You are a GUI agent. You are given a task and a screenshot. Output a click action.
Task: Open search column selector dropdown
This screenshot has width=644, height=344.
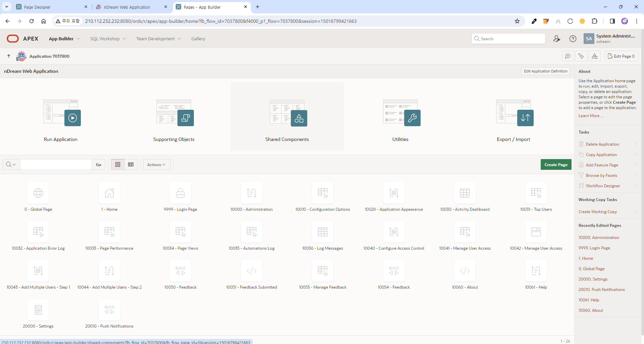point(11,164)
